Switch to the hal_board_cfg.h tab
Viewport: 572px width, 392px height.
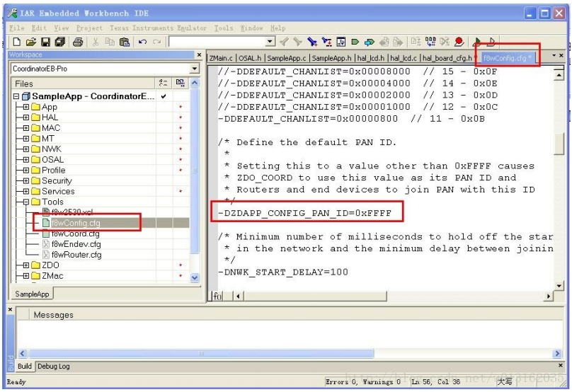point(447,58)
